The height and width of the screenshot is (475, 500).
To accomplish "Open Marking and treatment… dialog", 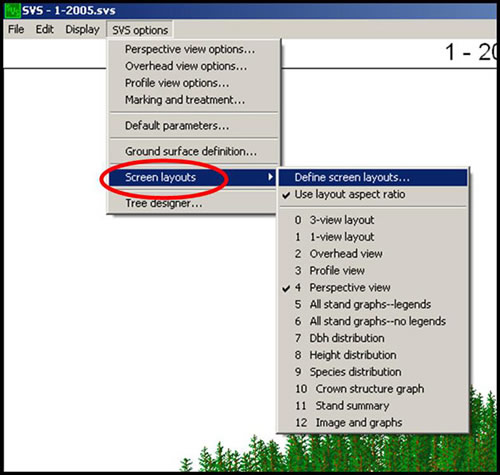I will (x=193, y=100).
